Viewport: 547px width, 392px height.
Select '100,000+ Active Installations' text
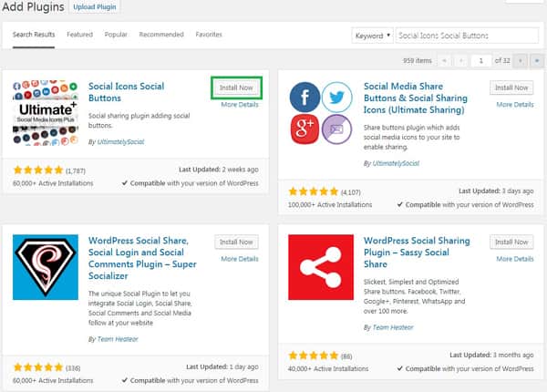click(330, 205)
